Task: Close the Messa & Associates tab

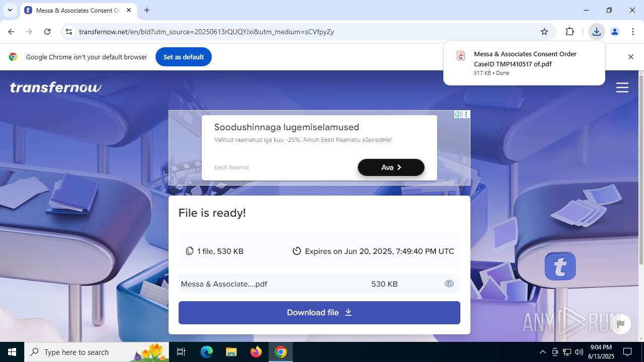Action: (129, 10)
